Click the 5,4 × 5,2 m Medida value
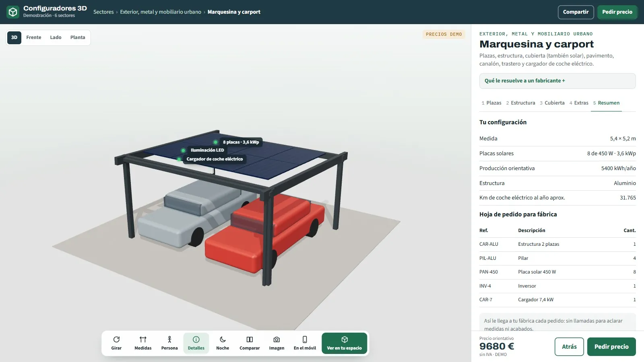Viewport: 644px width, 362px height. [x=623, y=138]
